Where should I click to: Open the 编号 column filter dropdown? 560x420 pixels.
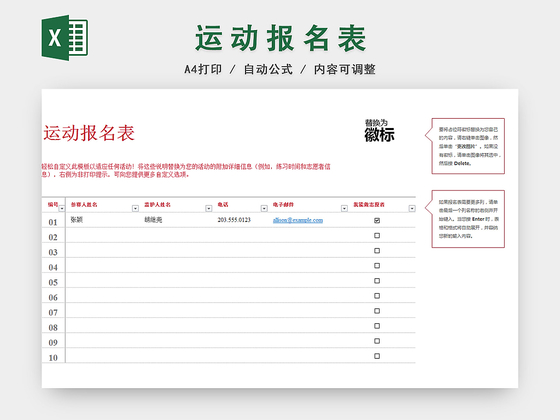pos(62,208)
